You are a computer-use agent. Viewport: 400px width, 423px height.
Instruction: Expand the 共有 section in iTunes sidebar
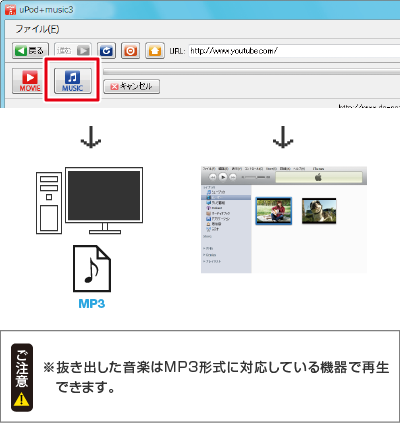click(x=208, y=248)
